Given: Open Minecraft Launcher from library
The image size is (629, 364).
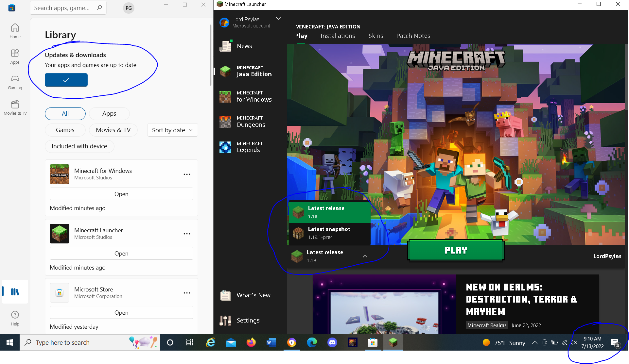Looking at the screenshot, I should (x=121, y=254).
